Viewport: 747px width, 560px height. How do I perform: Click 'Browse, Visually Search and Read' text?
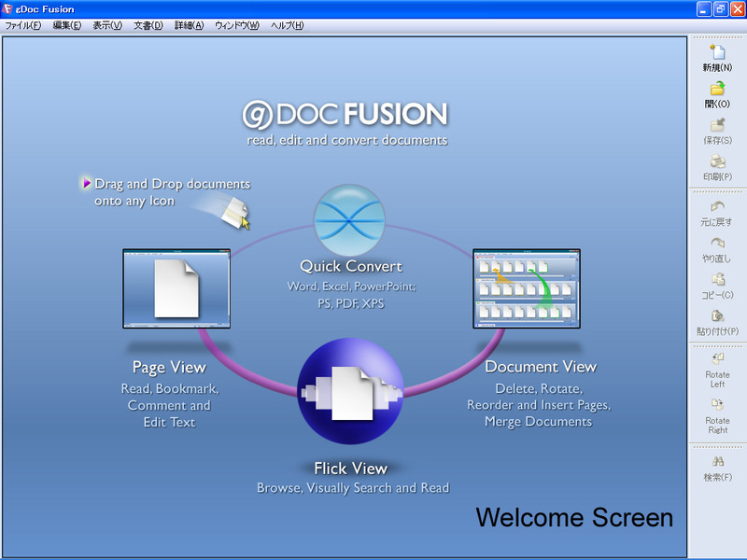[x=353, y=488]
